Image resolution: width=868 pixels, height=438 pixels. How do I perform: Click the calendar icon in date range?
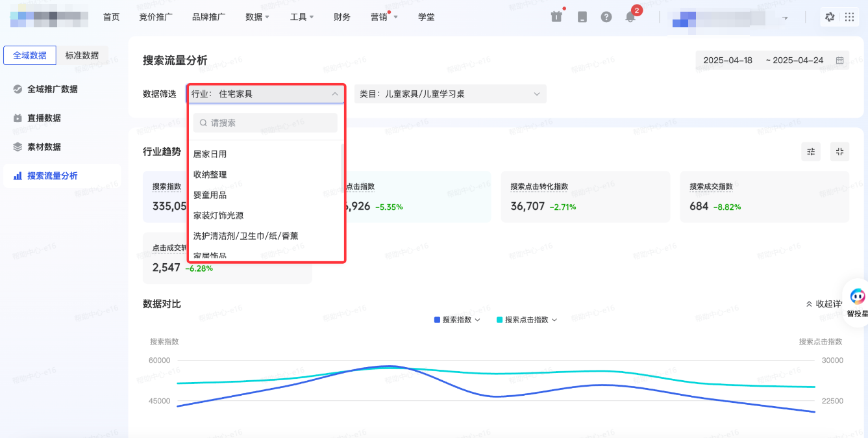pos(839,60)
